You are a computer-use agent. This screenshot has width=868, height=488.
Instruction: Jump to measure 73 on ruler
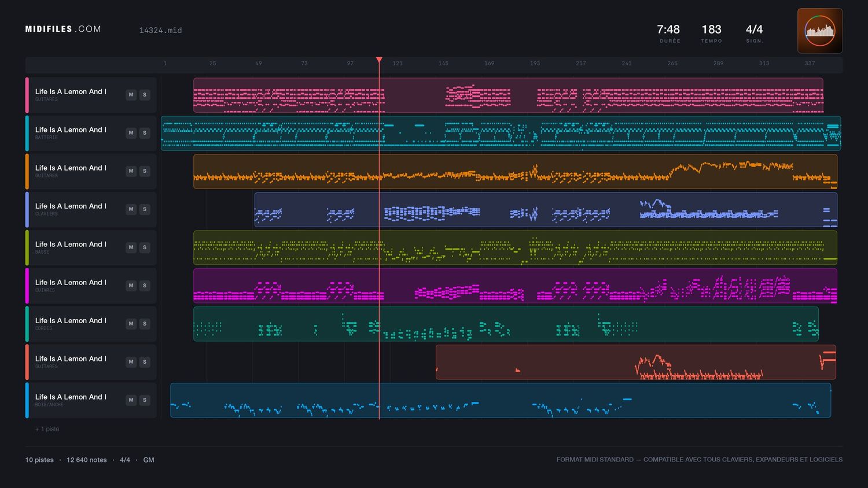pyautogui.click(x=304, y=64)
